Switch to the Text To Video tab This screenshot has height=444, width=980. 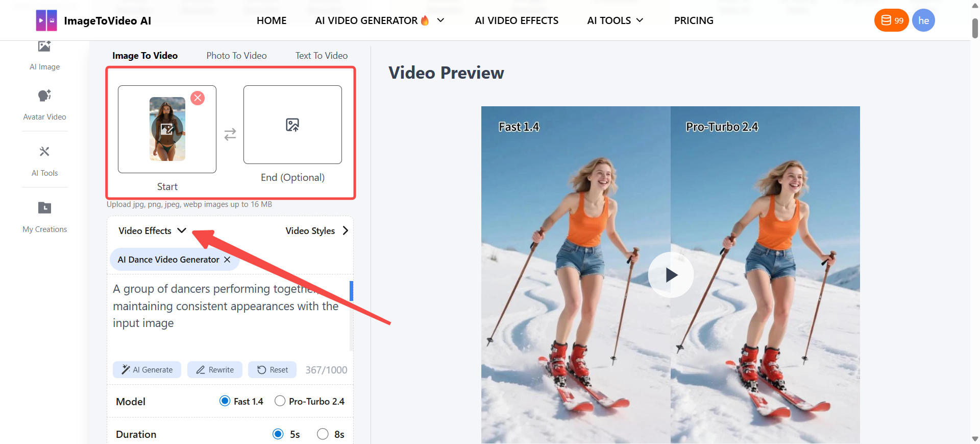coord(322,55)
